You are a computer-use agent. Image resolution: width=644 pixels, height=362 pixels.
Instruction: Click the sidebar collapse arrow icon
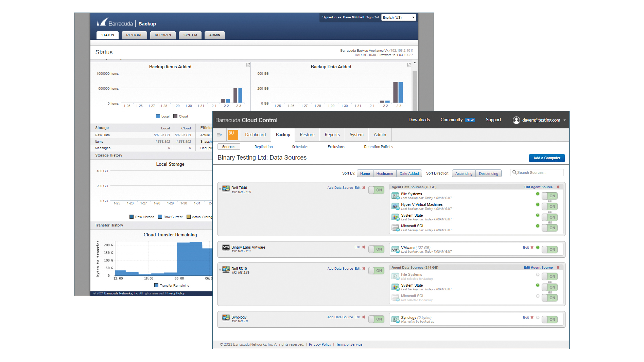point(219,135)
